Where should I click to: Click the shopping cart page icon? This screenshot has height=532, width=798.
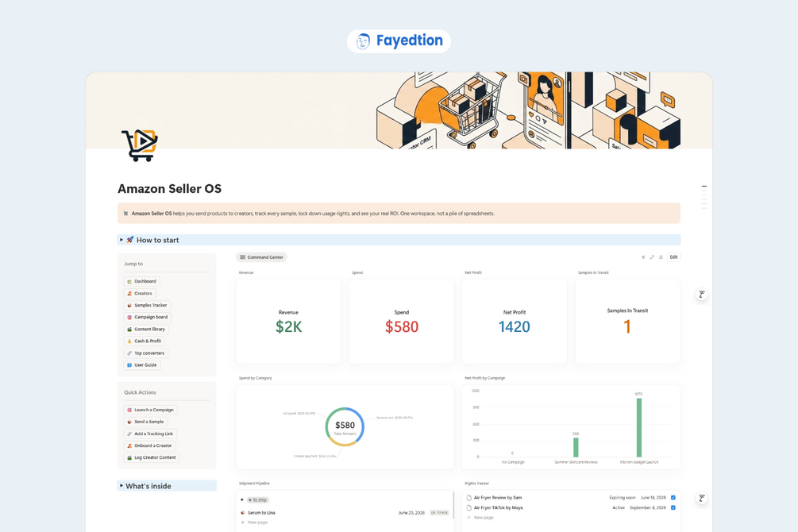[140, 145]
